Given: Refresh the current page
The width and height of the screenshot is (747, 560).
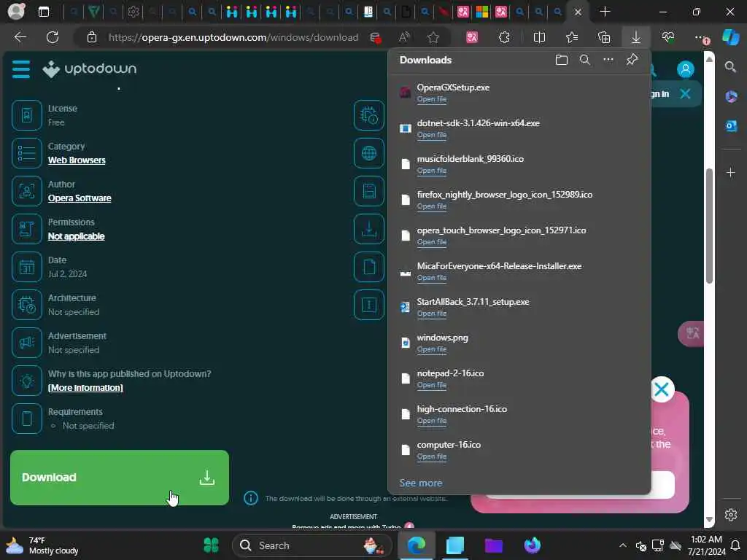Looking at the screenshot, I should pos(53,37).
